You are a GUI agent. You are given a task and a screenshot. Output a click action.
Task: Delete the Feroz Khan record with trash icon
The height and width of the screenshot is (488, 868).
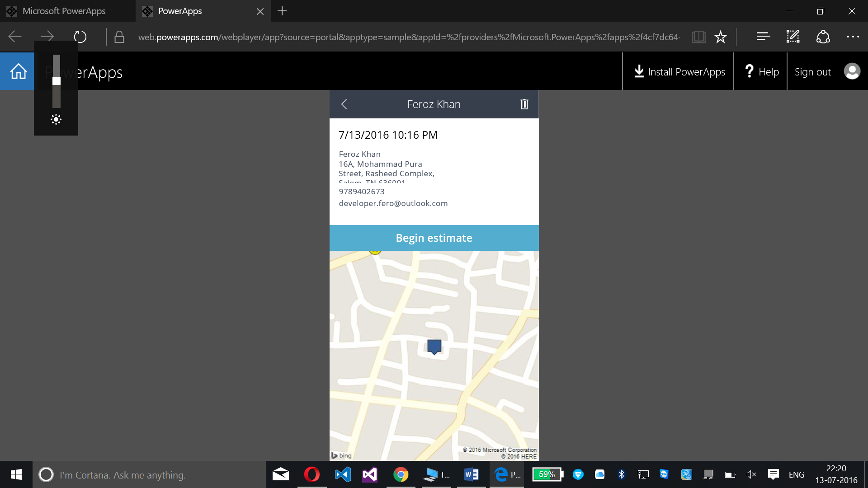524,104
